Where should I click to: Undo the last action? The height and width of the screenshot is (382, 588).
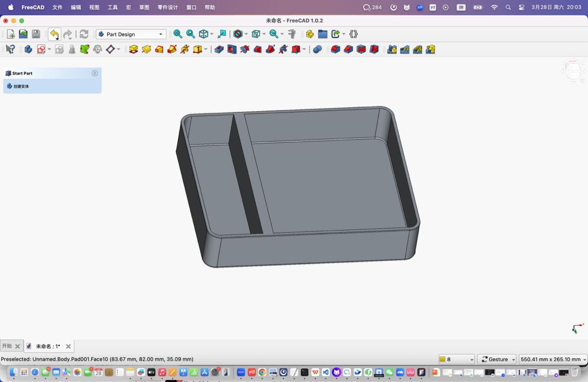click(x=54, y=34)
